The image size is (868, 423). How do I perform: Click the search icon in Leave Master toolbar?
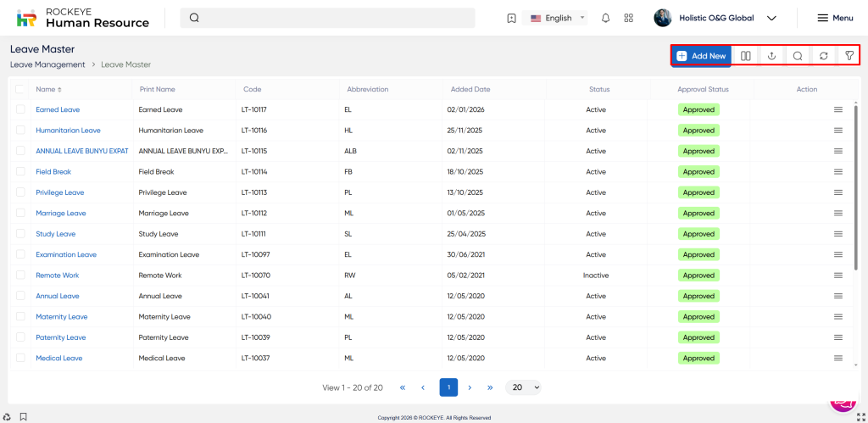tap(798, 56)
